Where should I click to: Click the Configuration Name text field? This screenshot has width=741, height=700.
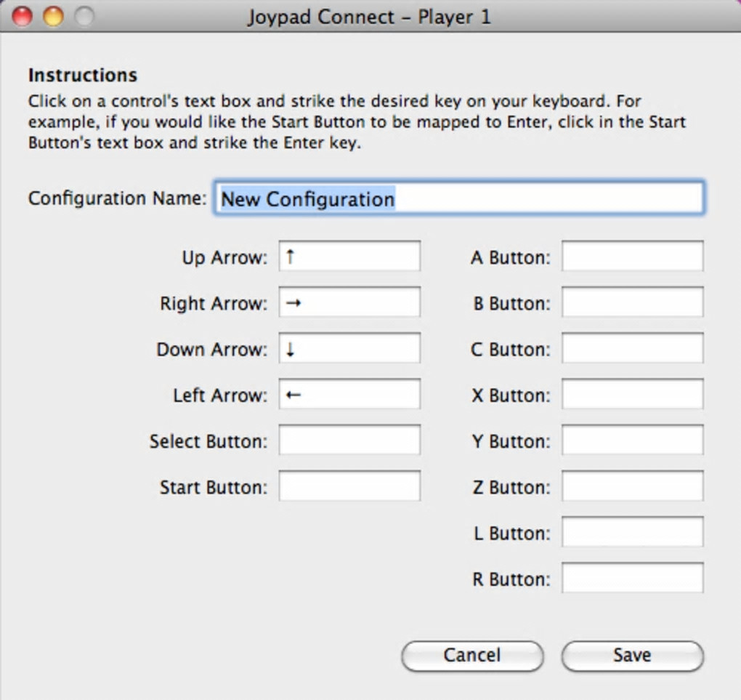(459, 198)
